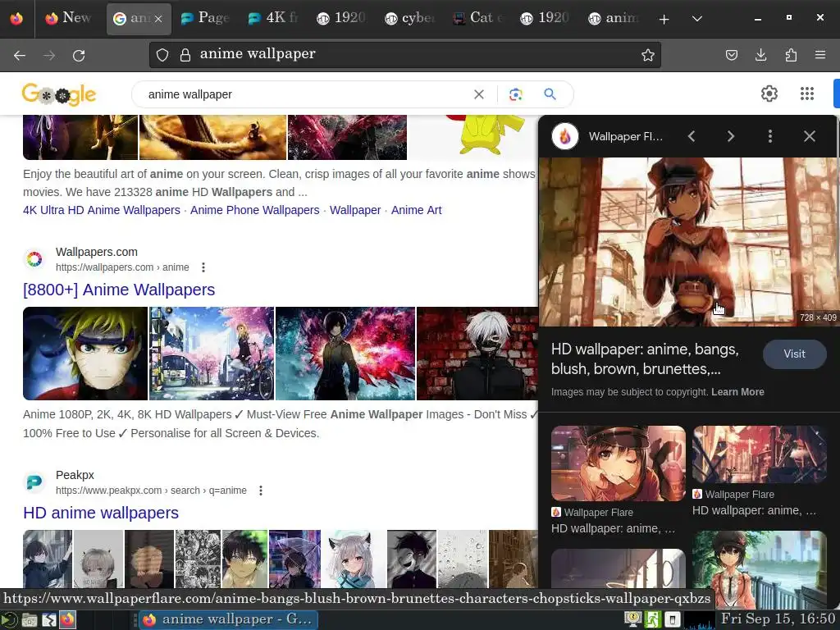Click the Visit button in the preview
Screen dimensions: 840x630
(x=794, y=354)
